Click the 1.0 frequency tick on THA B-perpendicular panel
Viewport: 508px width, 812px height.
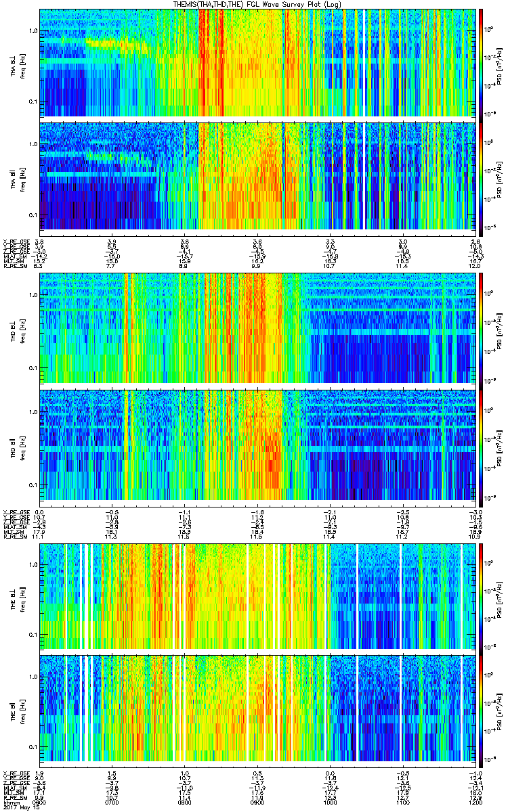[x=33, y=31]
